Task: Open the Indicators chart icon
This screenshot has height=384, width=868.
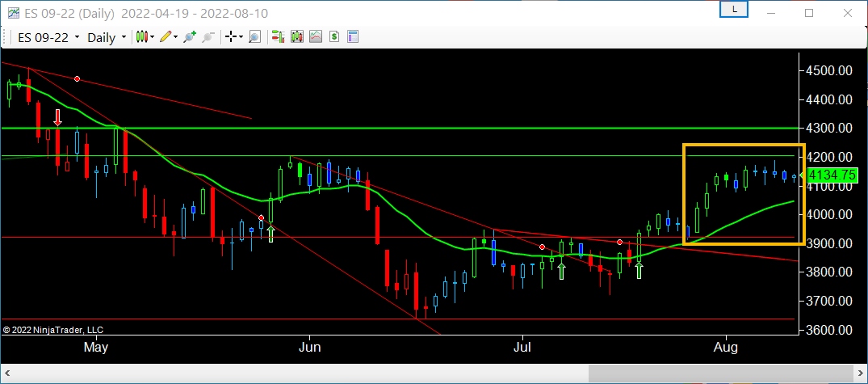Action: click(x=316, y=37)
